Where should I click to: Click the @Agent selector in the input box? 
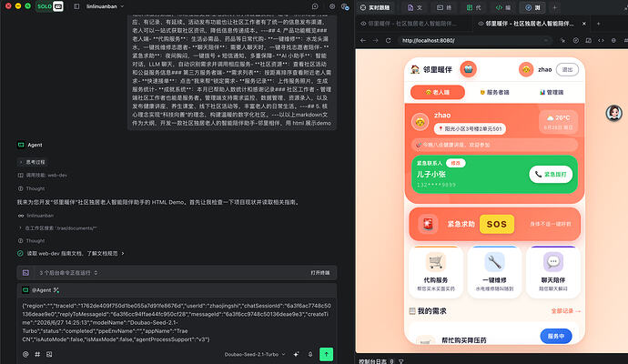click(41, 290)
